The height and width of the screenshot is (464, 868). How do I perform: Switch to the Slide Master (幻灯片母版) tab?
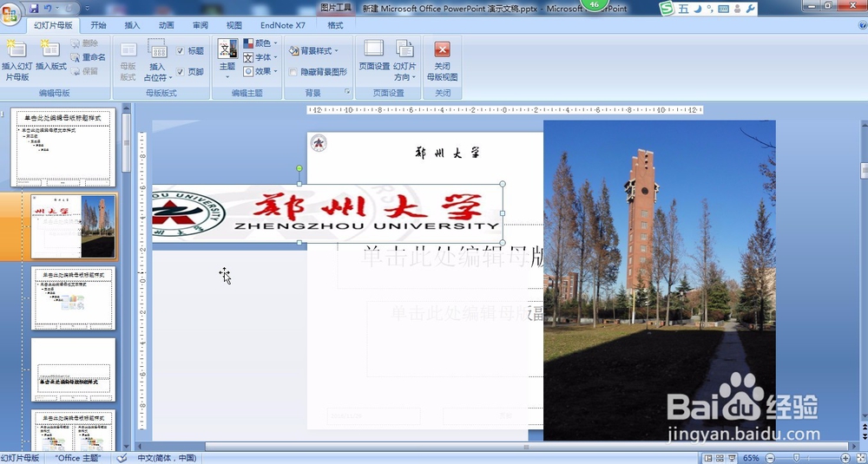coord(53,25)
